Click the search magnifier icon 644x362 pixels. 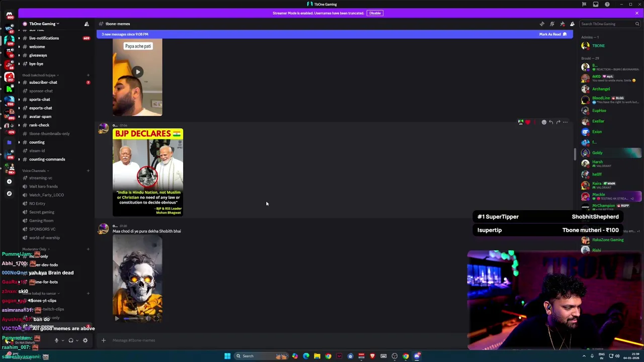click(x=637, y=24)
